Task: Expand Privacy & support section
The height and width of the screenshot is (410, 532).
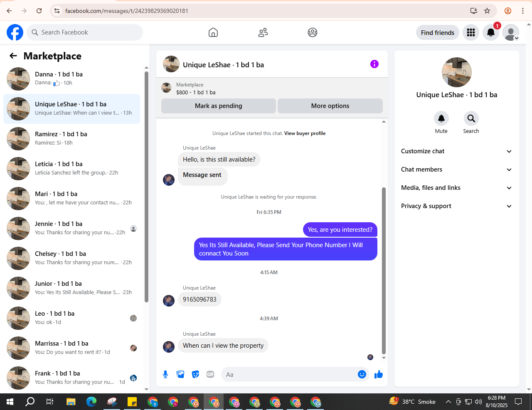Action: [x=456, y=206]
